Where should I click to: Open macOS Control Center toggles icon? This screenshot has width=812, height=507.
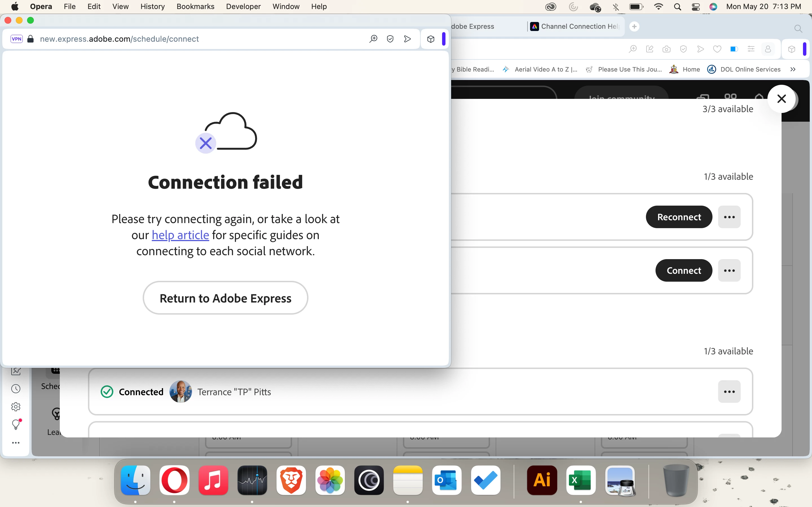tap(696, 7)
